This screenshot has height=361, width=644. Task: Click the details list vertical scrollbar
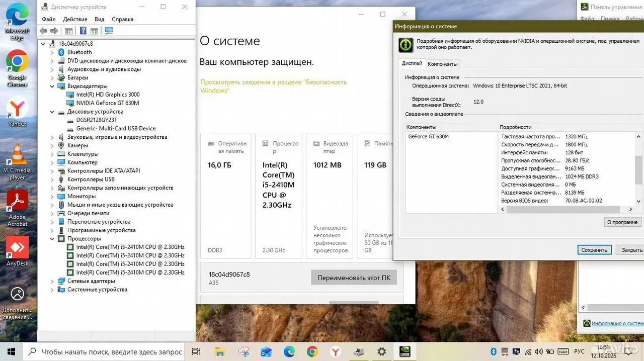coord(639,168)
